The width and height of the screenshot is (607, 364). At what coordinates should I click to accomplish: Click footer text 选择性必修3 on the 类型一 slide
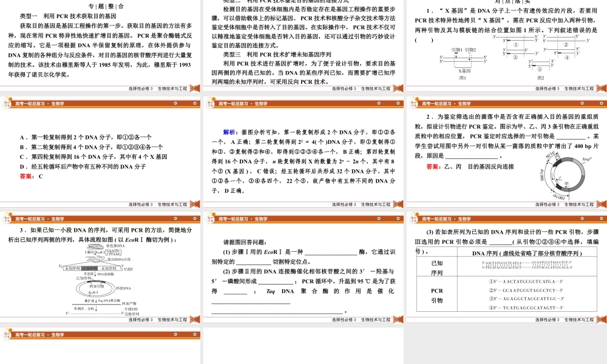[141, 89]
